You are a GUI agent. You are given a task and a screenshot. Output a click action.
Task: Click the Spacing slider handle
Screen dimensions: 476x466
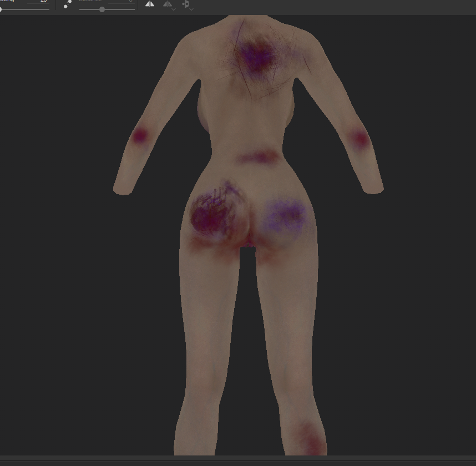click(1, 9)
